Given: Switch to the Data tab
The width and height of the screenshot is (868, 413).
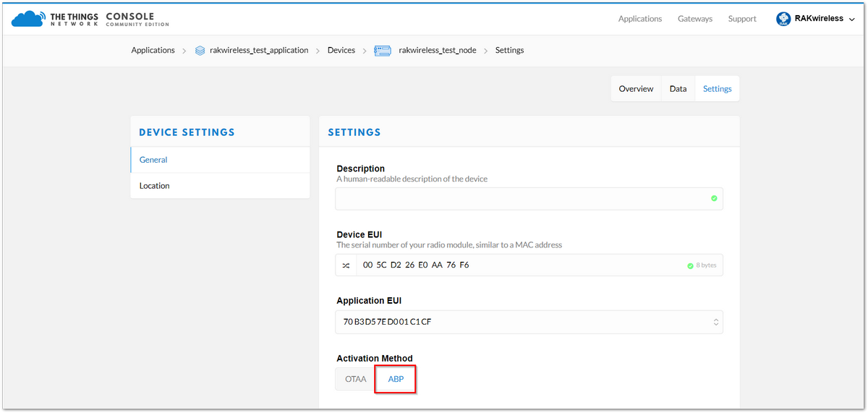Looking at the screenshot, I should tap(678, 89).
